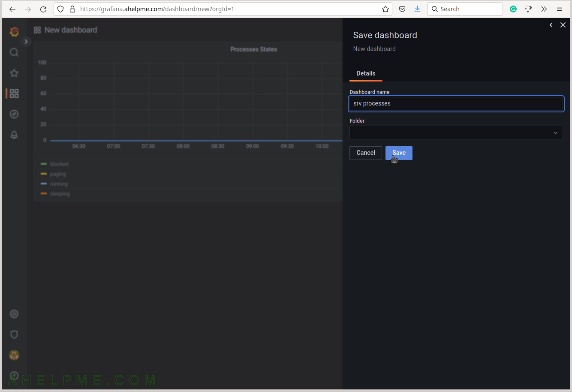The width and height of the screenshot is (572, 392).
Task: Open Configuration gear icon in sidebar
Action: point(14,314)
